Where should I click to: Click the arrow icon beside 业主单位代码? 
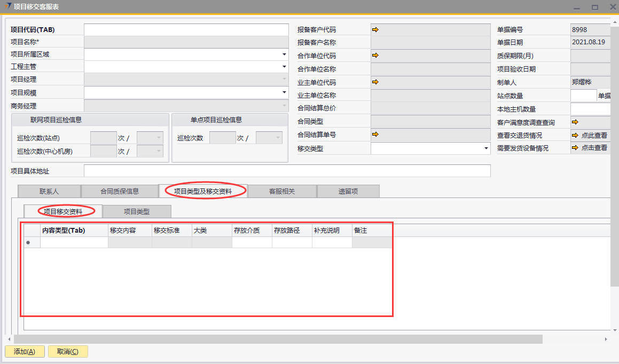375,82
